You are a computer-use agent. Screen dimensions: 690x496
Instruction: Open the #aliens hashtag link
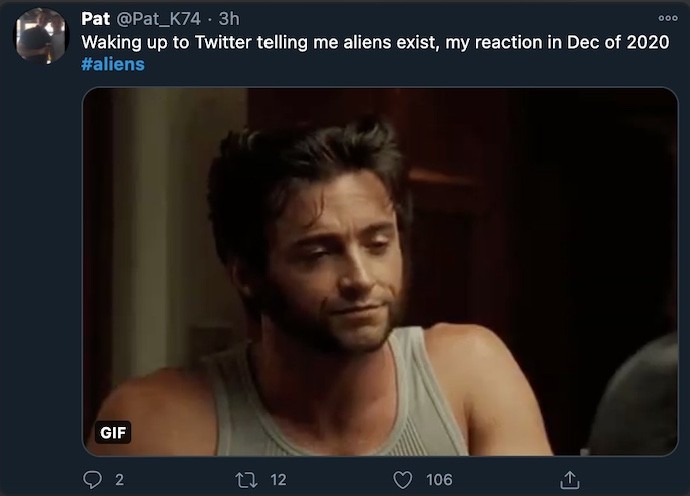[x=113, y=64]
